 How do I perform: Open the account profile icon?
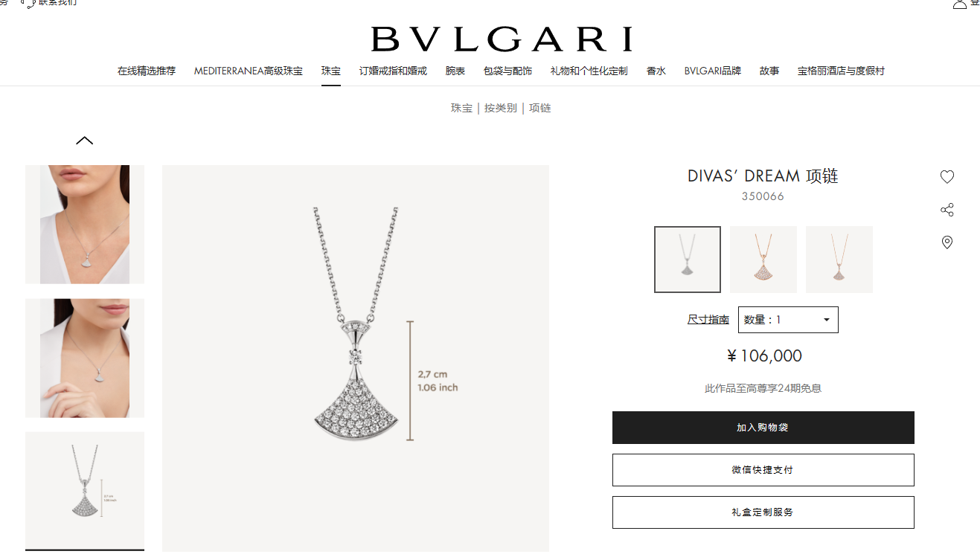click(x=960, y=4)
